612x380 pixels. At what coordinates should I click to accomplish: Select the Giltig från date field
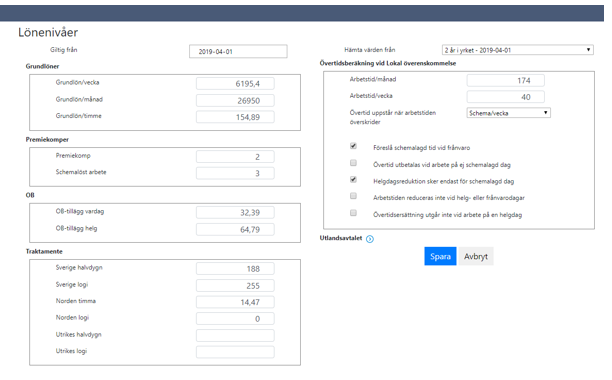coord(238,51)
